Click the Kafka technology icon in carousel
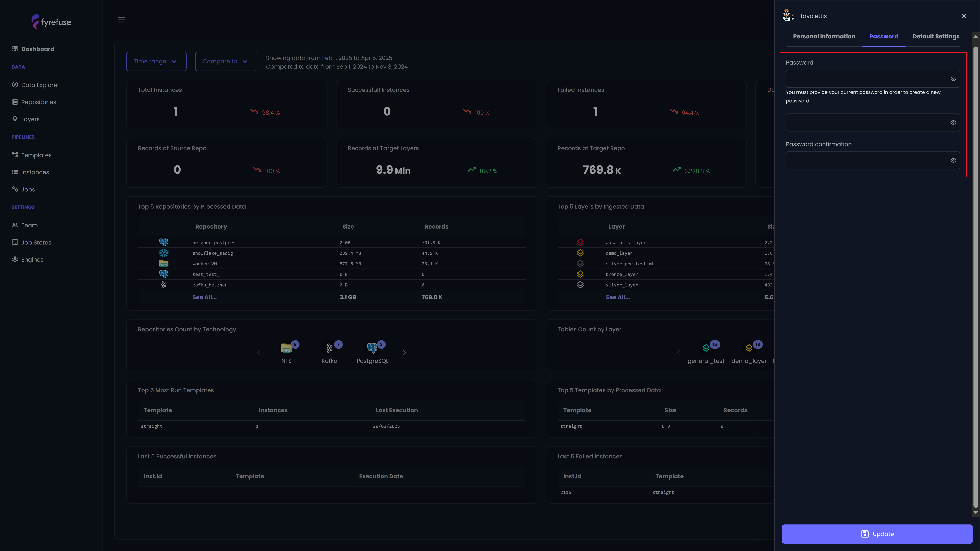Image resolution: width=980 pixels, height=551 pixels. (x=329, y=348)
